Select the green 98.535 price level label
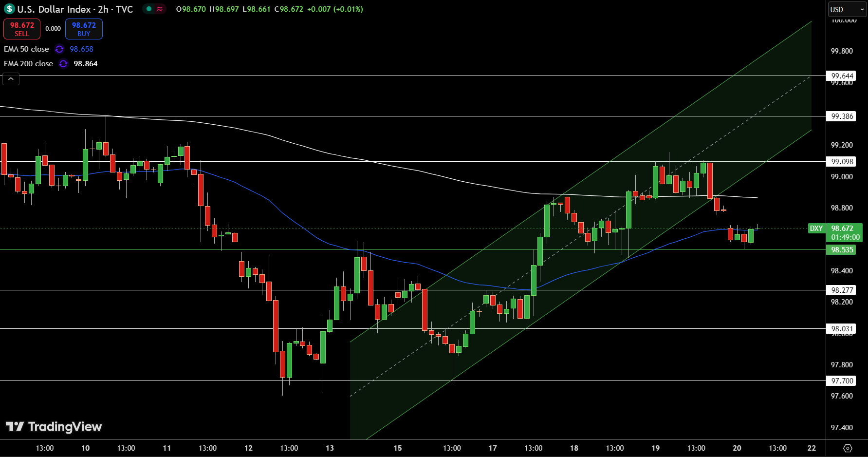This screenshot has height=457, width=868. click(x=842, y=250)
